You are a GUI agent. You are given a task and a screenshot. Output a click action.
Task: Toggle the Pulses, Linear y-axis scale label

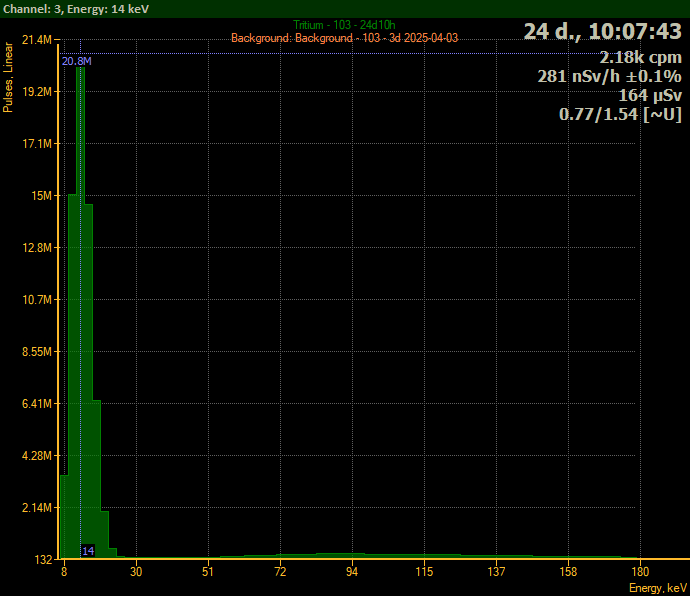[9, 77]
